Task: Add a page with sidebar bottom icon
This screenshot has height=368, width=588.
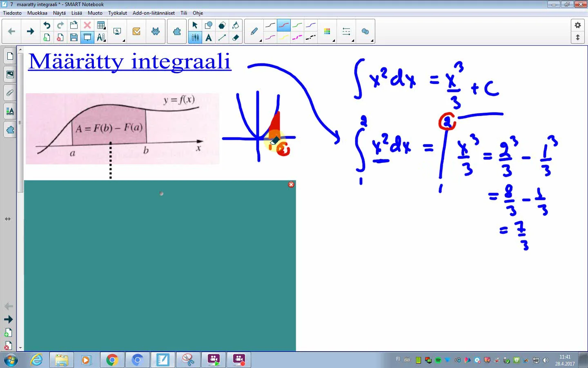Action: pos(9,332)
